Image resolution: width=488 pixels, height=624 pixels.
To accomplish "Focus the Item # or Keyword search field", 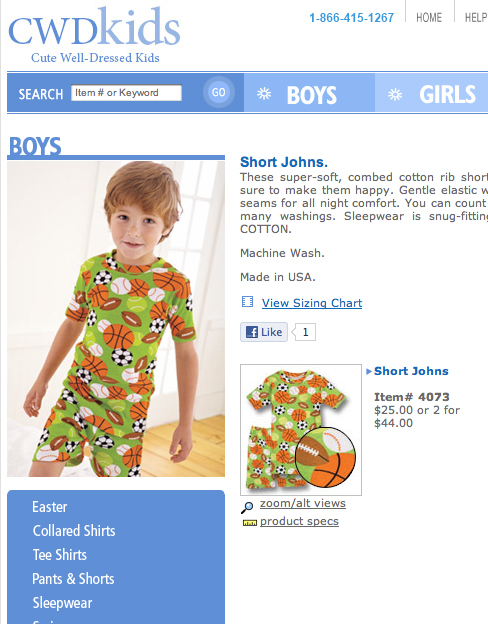I will (127, 93).
